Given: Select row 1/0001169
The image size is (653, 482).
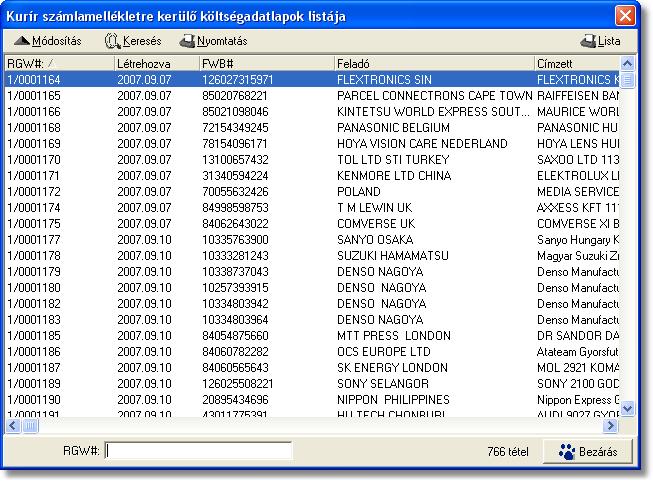Looking at the screenshot, I should coord(312,143).
